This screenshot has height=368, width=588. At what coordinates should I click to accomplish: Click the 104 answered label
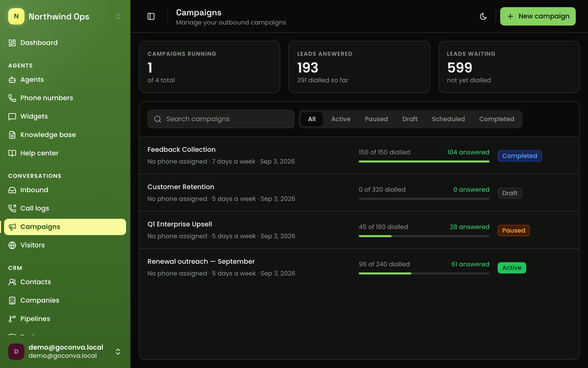click(x=468, y=152)
